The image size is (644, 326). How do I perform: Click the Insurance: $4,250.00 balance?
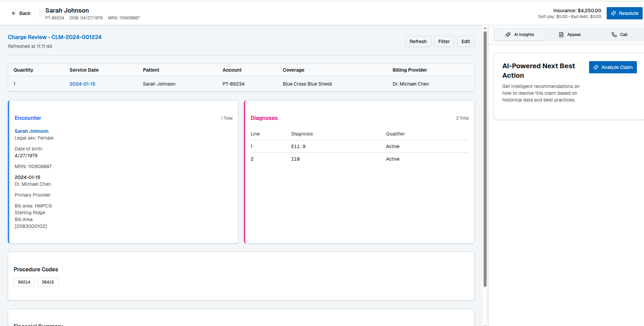[577, 11]
